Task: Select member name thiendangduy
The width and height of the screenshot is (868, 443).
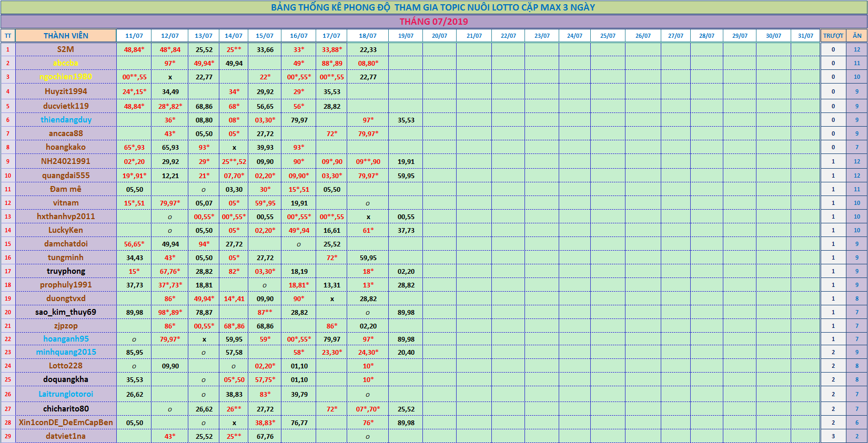Action: tap(66, 120)
